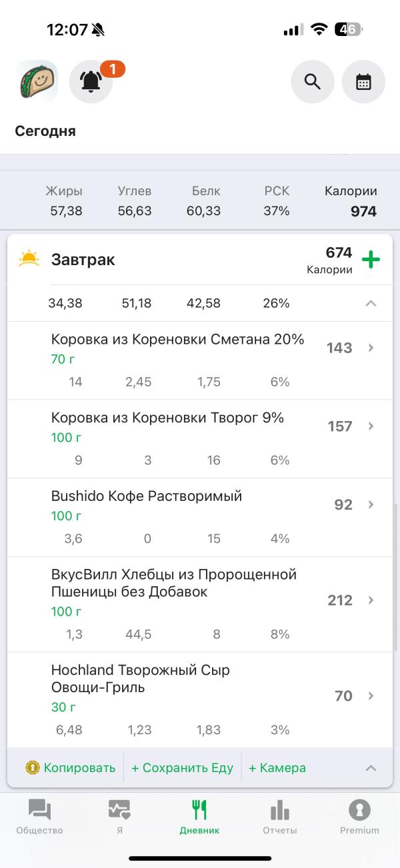Open details for Сметана 20% entry chevron

pyautogui.click(x=371, y=348)
